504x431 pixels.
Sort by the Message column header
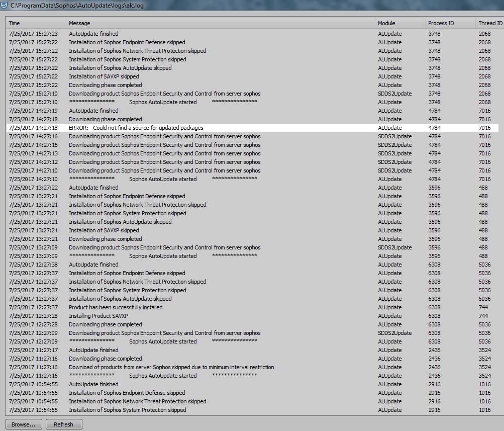tap(220, 23)
